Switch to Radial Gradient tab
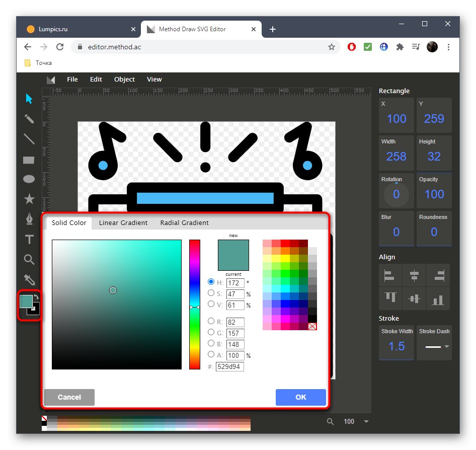 click(x=185, y=223)
